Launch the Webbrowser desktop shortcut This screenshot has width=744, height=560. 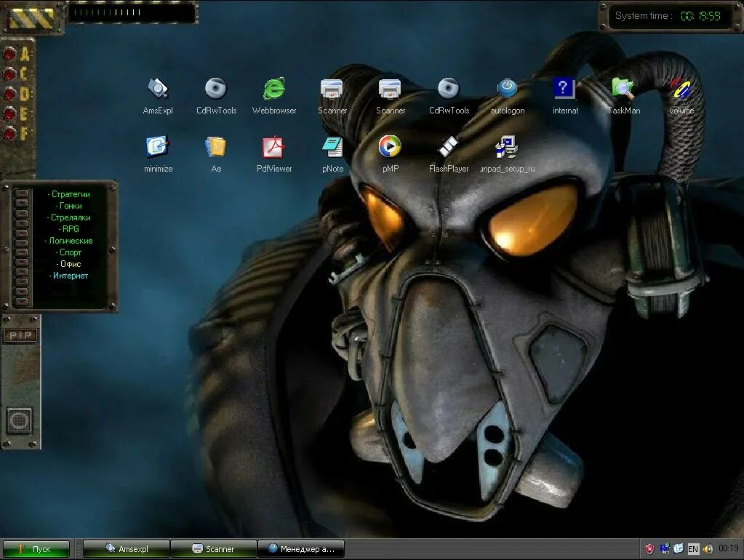point(274,95)
